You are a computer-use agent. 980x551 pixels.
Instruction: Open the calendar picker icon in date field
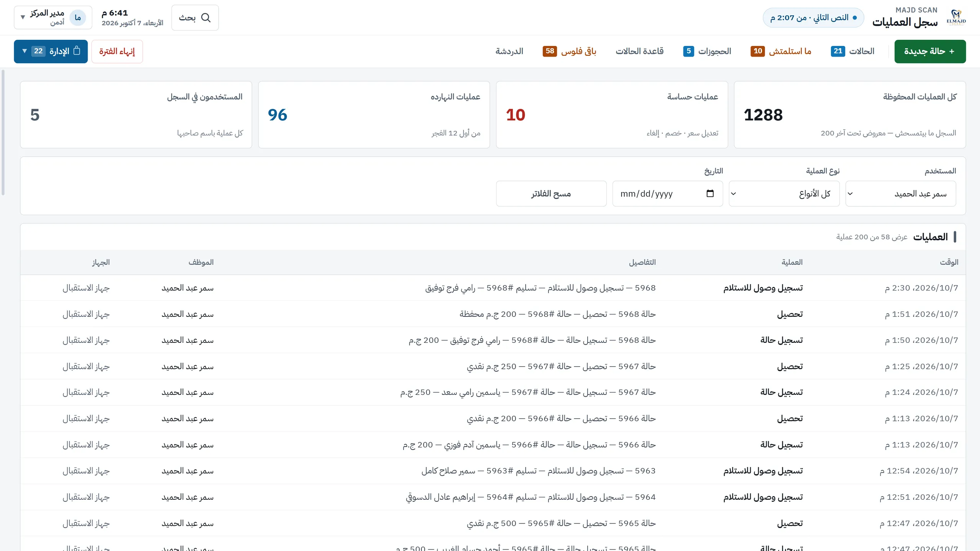[x=710, y=194]
